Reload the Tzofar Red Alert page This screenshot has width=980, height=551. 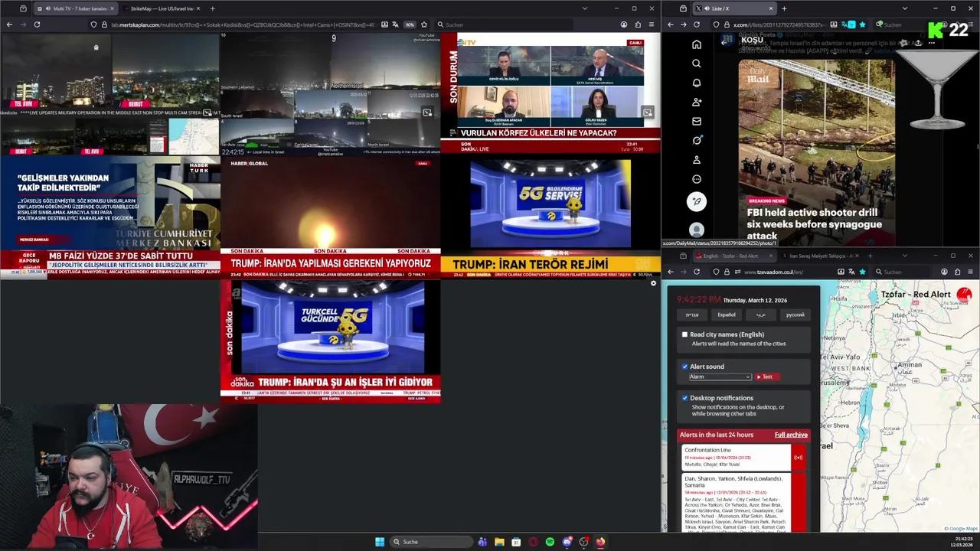(x=696, y=272)
